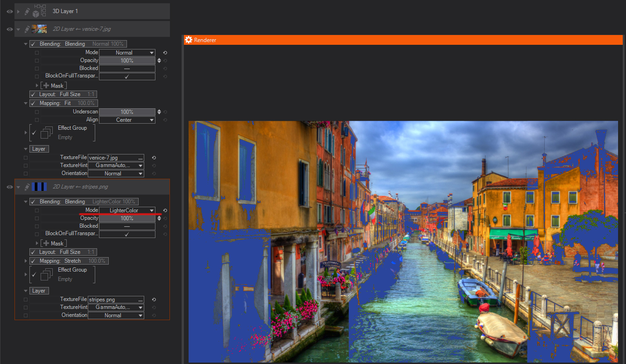Click the 3D Layer 1 cube hierarchy icon
This screenshot has width=626, height=364.
[x=40, y=11]
